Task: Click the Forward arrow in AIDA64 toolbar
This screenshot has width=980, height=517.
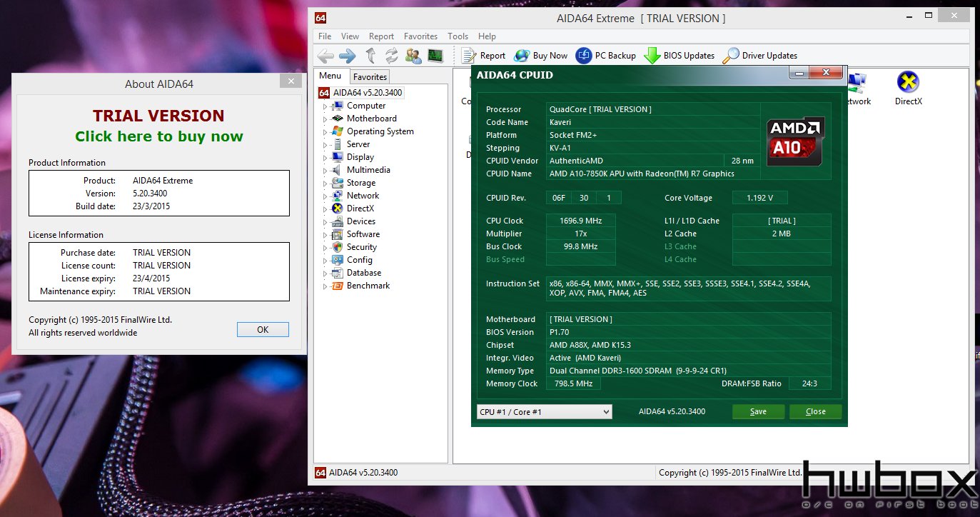Action: point(348,56)
